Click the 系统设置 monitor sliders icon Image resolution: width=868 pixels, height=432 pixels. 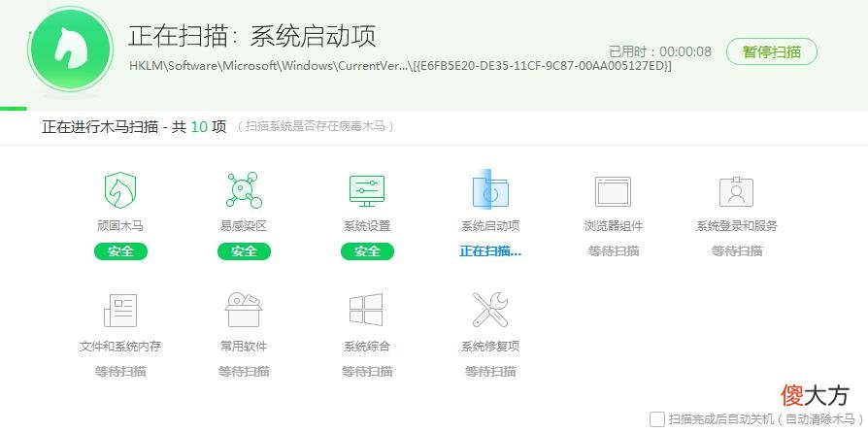[x=366, y=191]
